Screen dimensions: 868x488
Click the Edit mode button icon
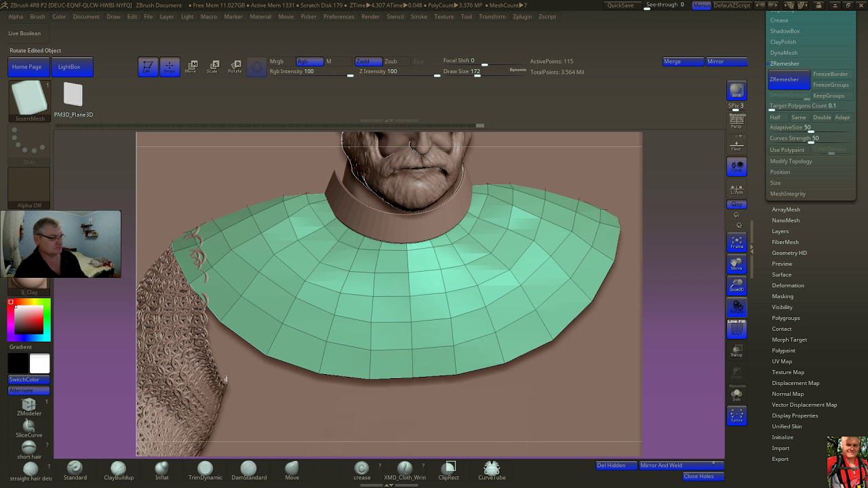[147, 66]
